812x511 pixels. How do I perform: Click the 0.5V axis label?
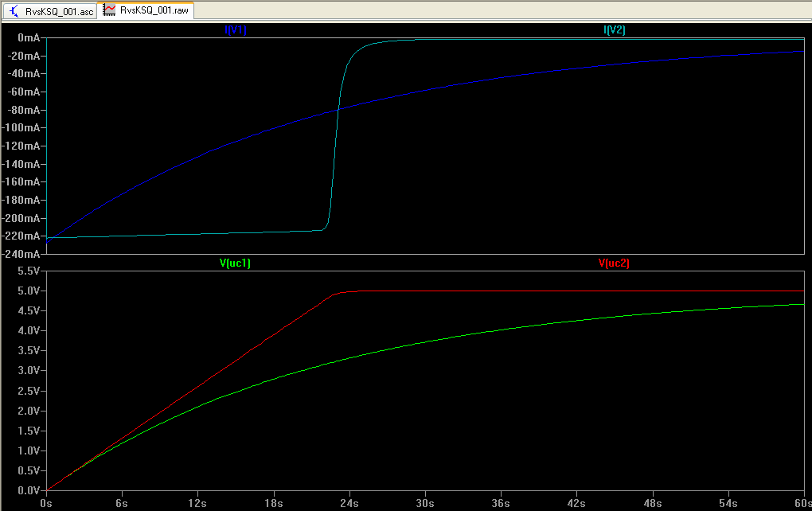tap(29, 470)
